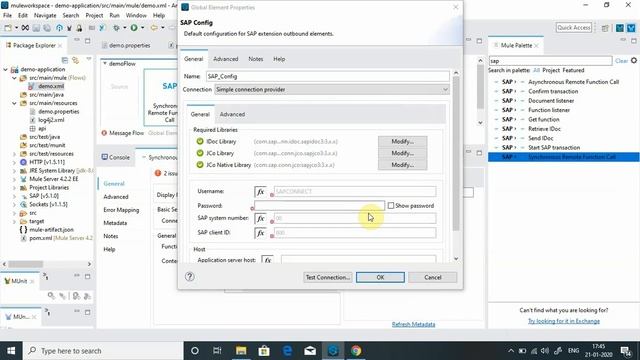This screenshot has width=640, height=360.
Task: Click the fx button beside Application server host
Action: [267, 260]
